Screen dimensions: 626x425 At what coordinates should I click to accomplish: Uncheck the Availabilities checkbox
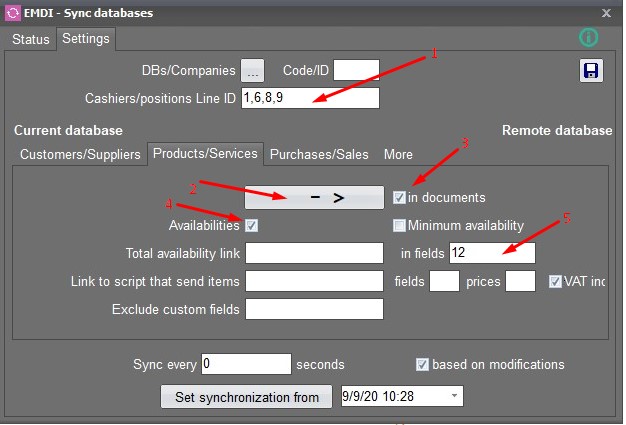252,225
